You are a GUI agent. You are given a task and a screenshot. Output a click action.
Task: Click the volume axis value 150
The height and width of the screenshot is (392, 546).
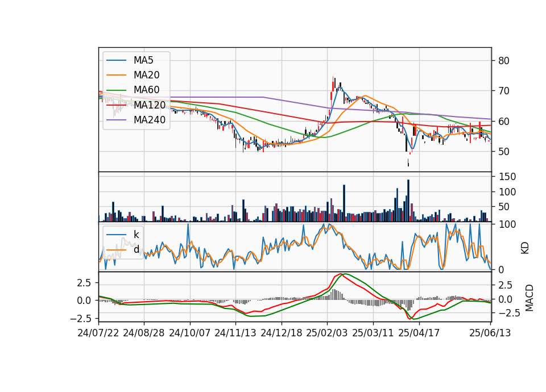pyautogui.click(x=507, y=177)
